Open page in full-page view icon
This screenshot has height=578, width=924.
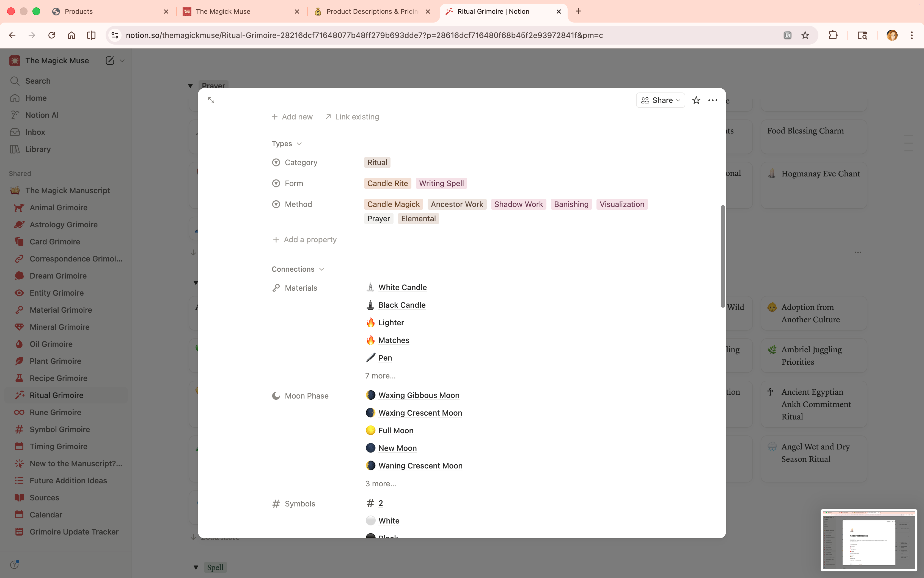pyautogui.click(x=211, y=100)
